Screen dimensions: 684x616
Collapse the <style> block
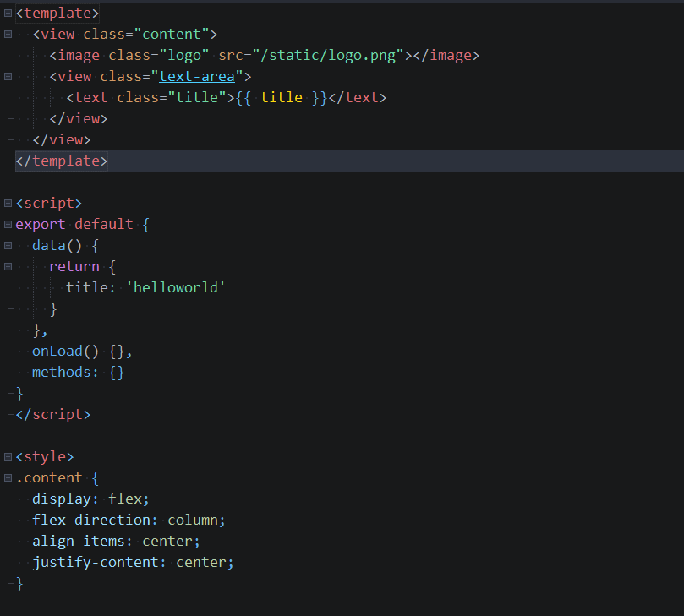[x=8, y=456]
